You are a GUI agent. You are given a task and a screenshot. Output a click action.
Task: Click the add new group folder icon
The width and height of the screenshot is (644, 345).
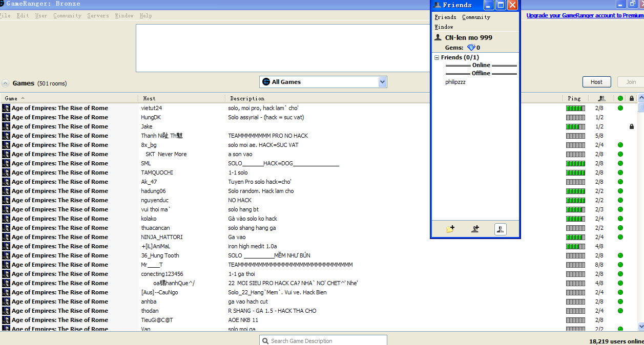pyautogui.click(x=450, y=229)
